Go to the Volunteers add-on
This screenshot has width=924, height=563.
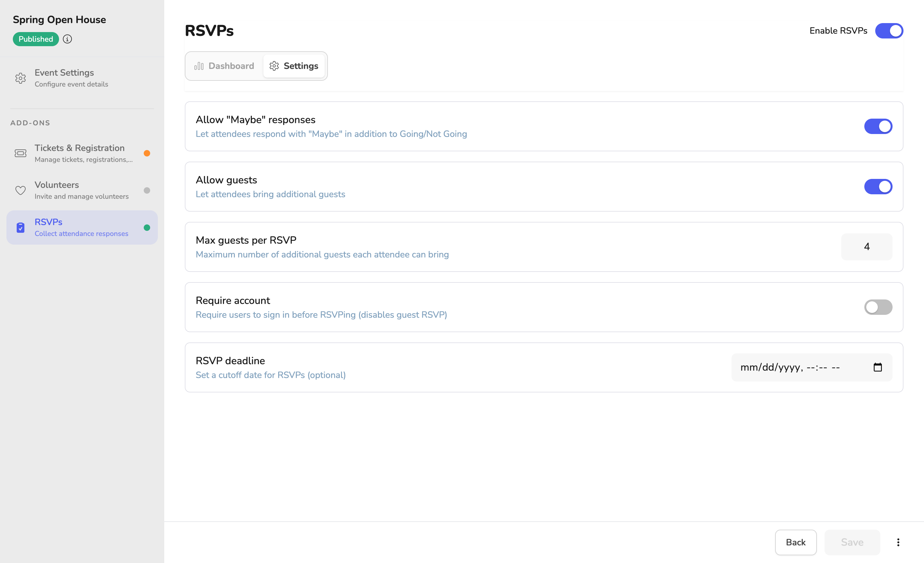[82, 190]
